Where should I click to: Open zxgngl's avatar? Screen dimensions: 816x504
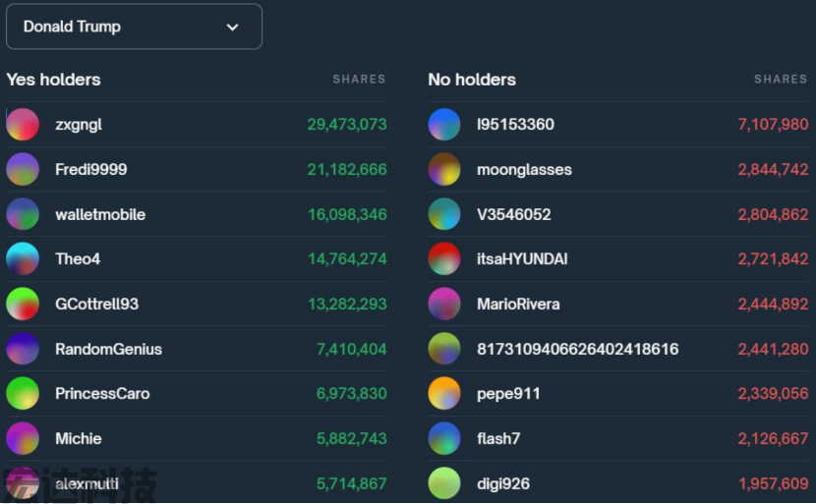[x=23, y=125]
